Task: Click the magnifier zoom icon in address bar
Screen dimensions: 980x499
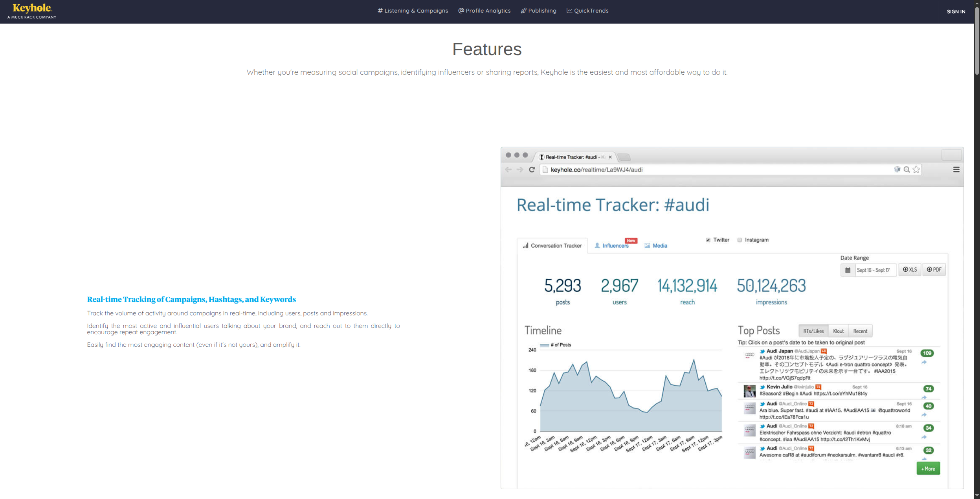Action: click(x=907, y=169)
